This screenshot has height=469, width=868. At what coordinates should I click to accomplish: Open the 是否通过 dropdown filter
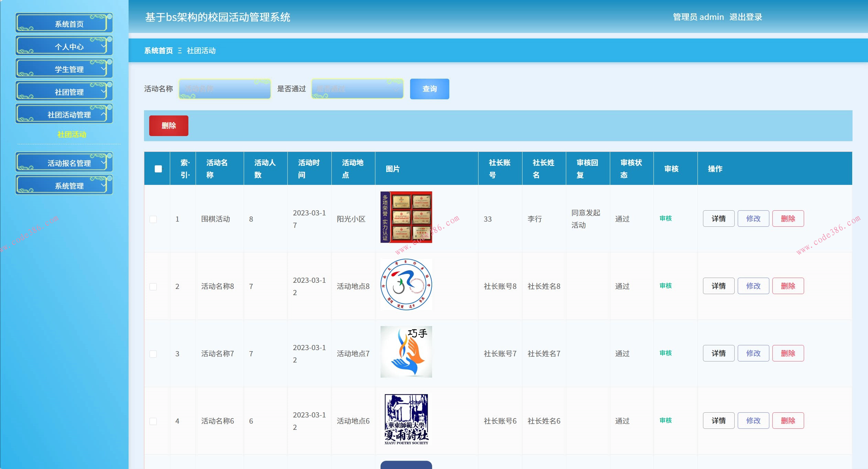(357, 89)
